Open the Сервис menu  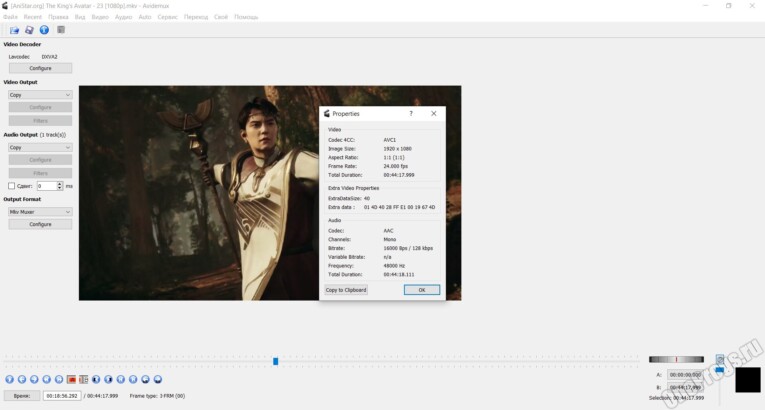(x=167, y=17)
